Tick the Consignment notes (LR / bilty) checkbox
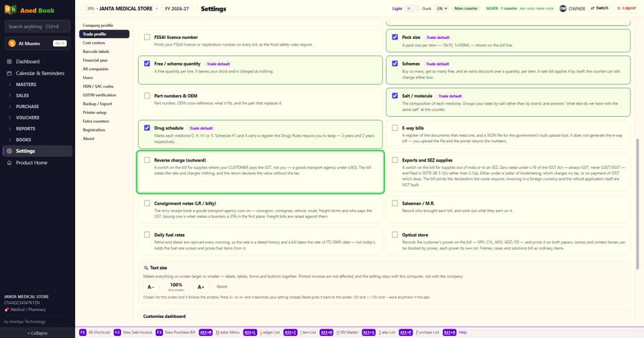 click(147, 203)
